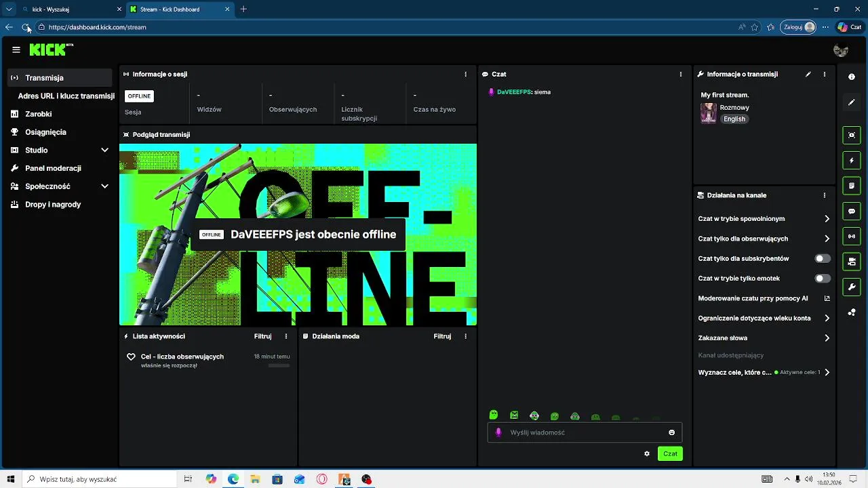Toggle the wrench widget icon in right rail

point(852,287)
